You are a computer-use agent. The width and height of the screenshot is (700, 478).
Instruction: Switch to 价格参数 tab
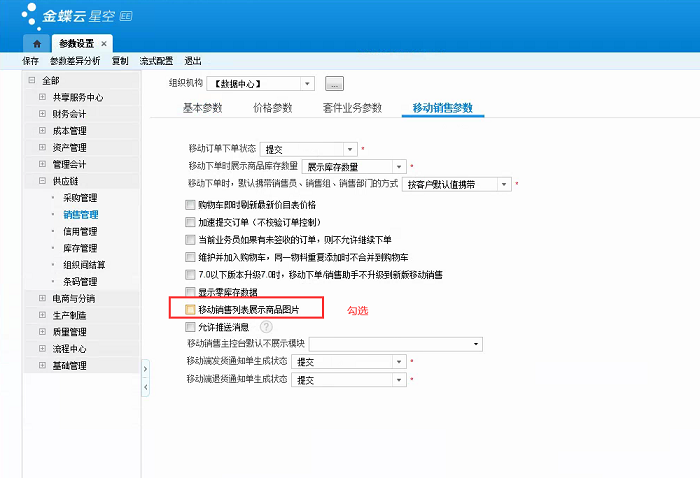(272, 108)
